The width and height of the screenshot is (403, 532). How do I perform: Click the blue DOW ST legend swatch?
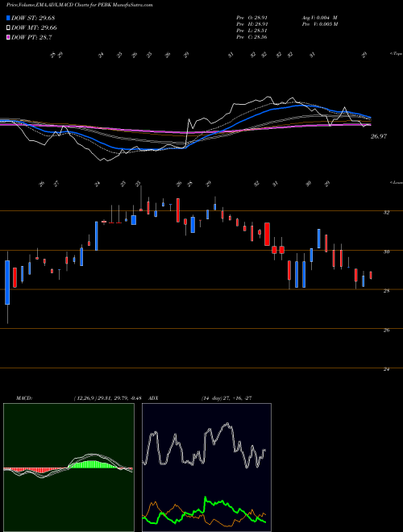click(8, 18)
